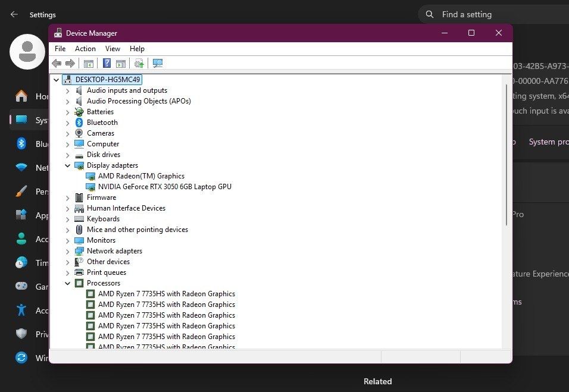Click the Monitors icon

pyautogui.click(x=79, y=240)
